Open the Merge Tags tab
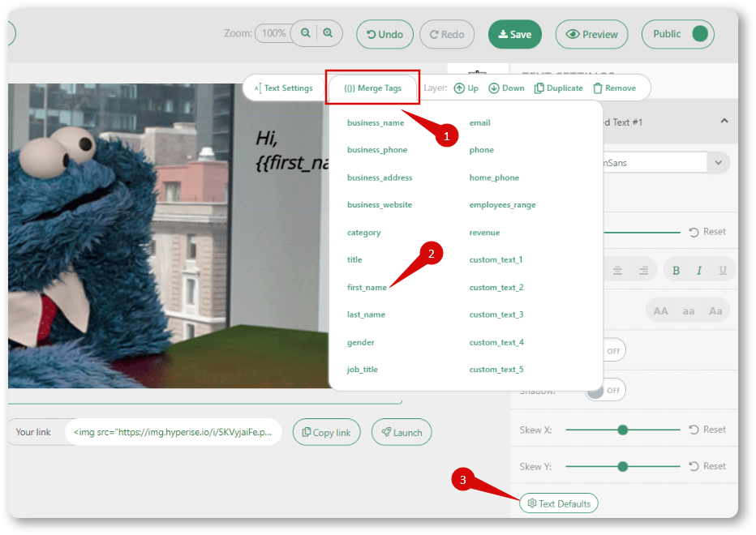Screen dimensions: 756x535 pyautogui.click(x=372, y=88)
